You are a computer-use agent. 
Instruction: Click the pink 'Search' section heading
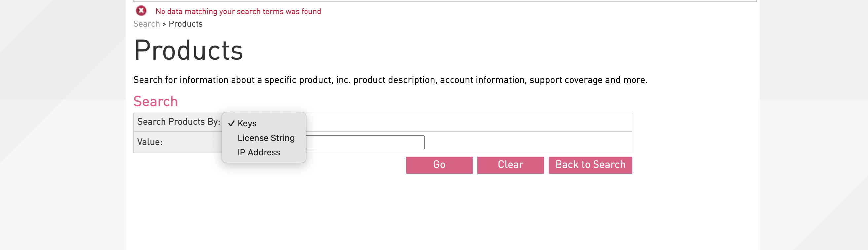156,101
